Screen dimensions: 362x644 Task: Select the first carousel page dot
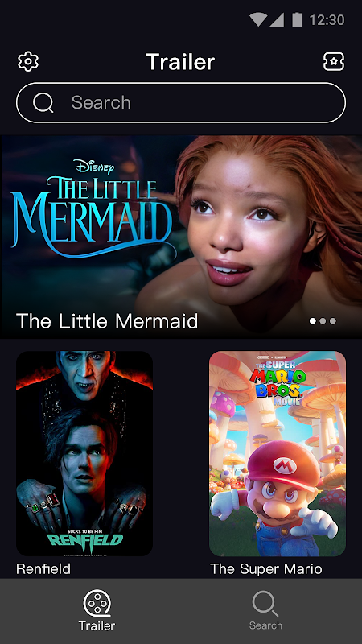click(x=313, y=320)
